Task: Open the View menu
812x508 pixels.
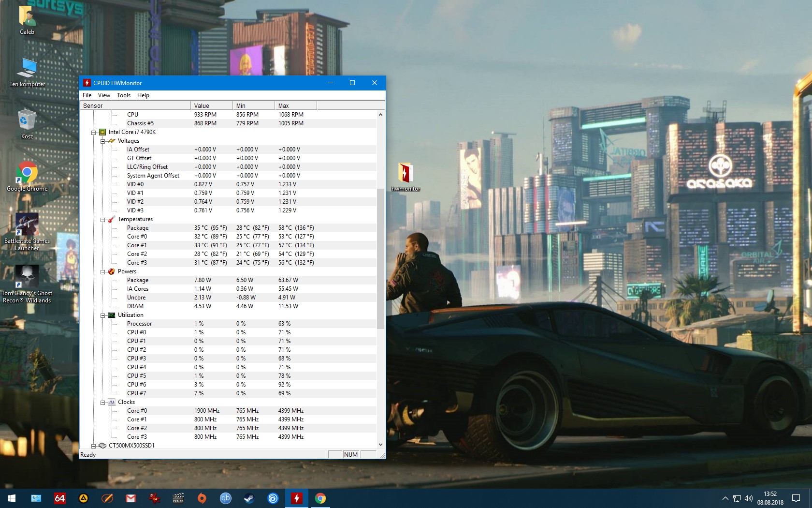Action: (104, 95)
